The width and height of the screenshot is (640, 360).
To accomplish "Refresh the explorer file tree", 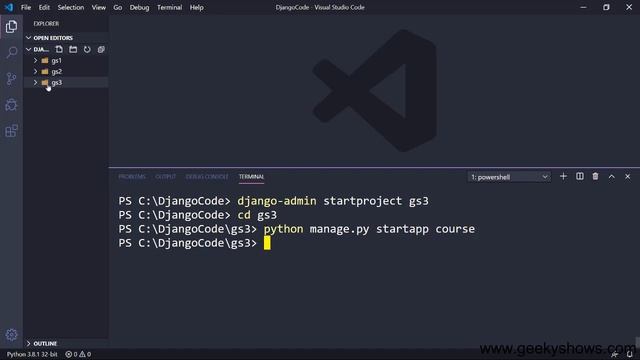I will point(87,49).
